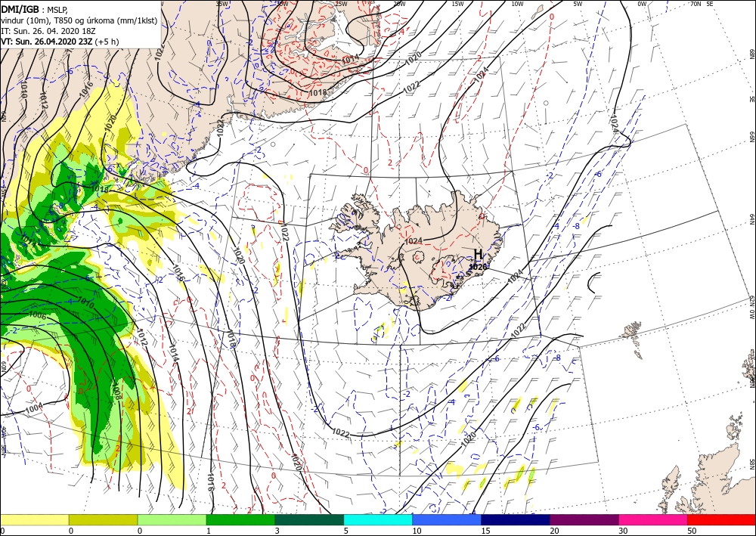
Task: Click the "15W" longitude label
Action: 457,4
